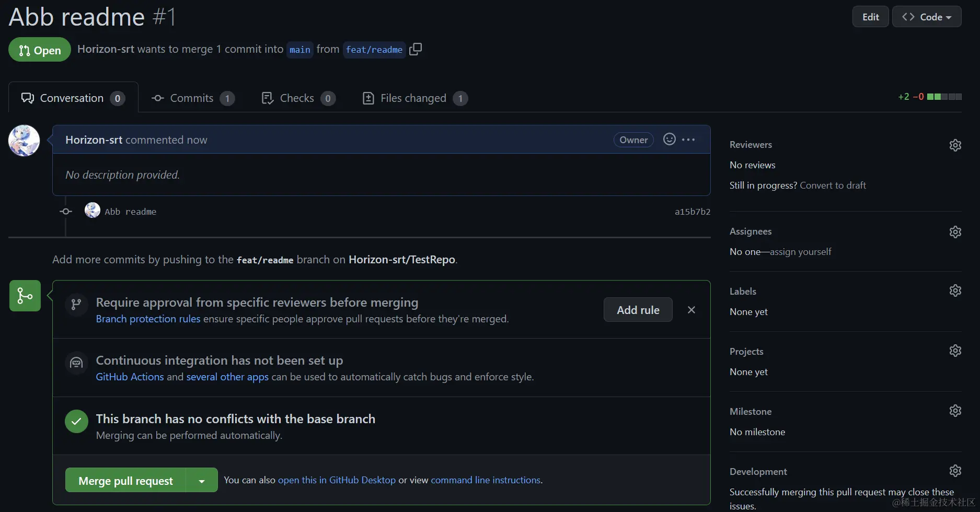Click the 'Abb readme #1' pull request title

93,17
